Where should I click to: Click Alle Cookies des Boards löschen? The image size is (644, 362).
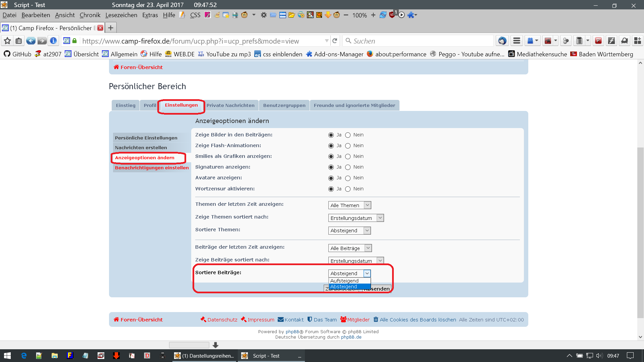pyautogui.click(x=418, y=320)
